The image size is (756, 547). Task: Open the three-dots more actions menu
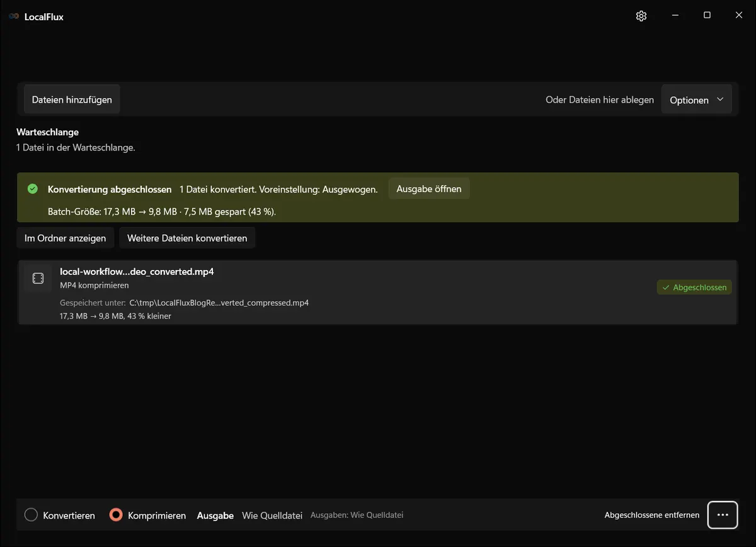coord(723,515)
